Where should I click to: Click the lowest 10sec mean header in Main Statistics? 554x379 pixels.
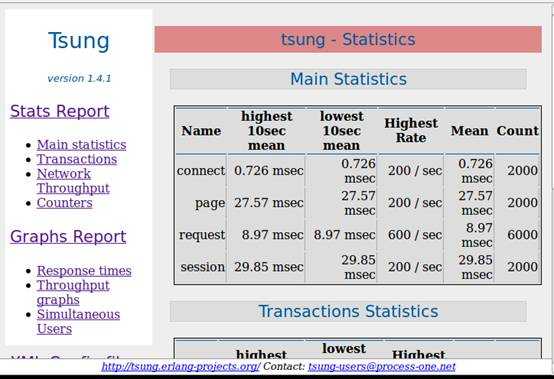[341, 131]
